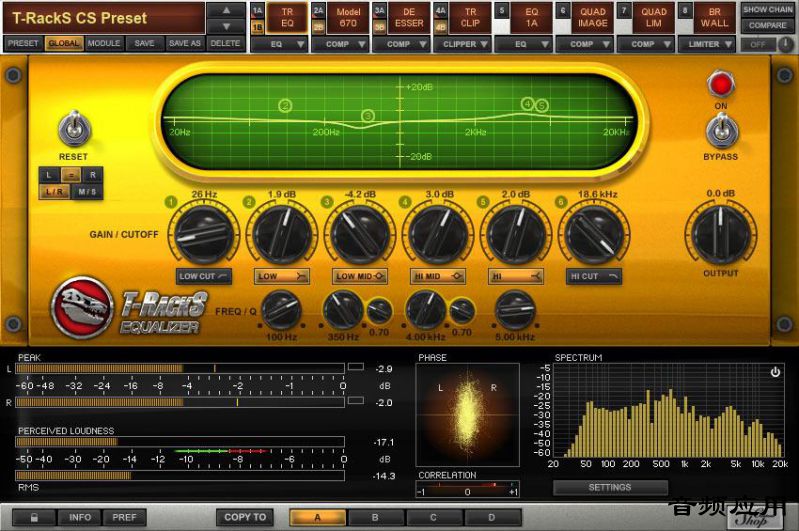The height and width of the screenshot is (531, 799).
Task: Flip the Bypass toggle switch
Action: tap(722, 130)
